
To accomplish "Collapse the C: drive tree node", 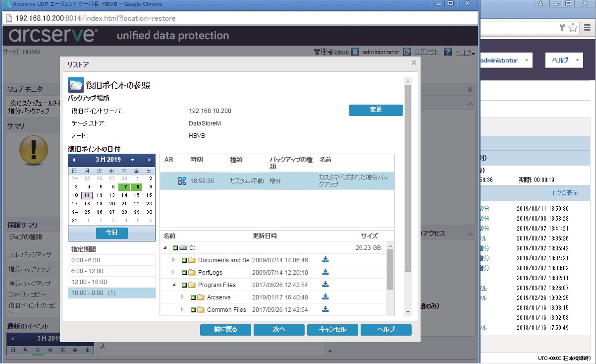I will click(x=165, y=248).
